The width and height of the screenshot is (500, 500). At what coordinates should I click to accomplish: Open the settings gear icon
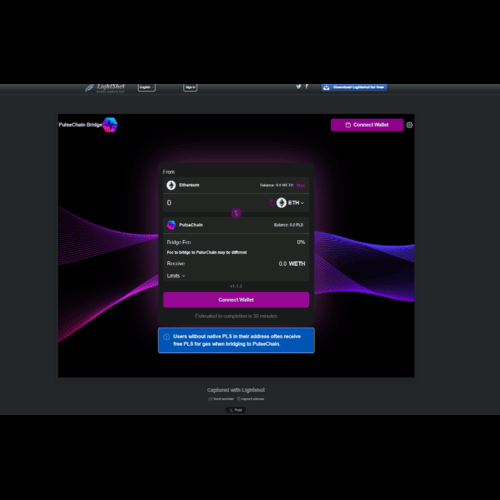(x=409, y=125)
